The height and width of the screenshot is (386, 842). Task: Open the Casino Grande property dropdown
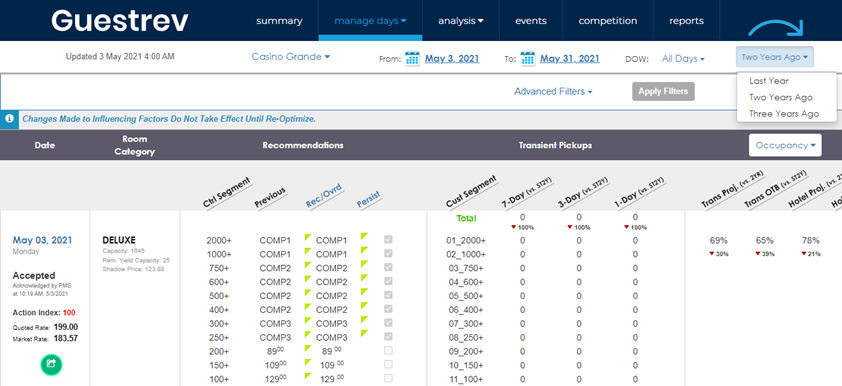coord(291,56)
